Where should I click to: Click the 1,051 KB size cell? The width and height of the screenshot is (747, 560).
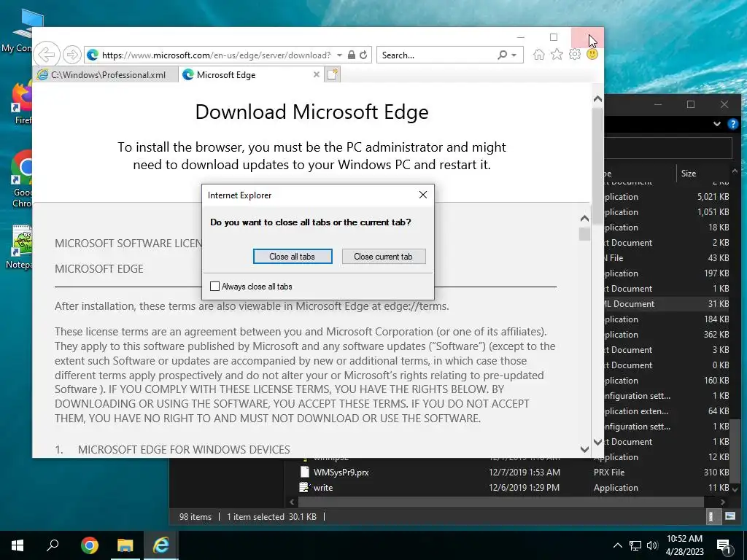[x=713, y=212]
